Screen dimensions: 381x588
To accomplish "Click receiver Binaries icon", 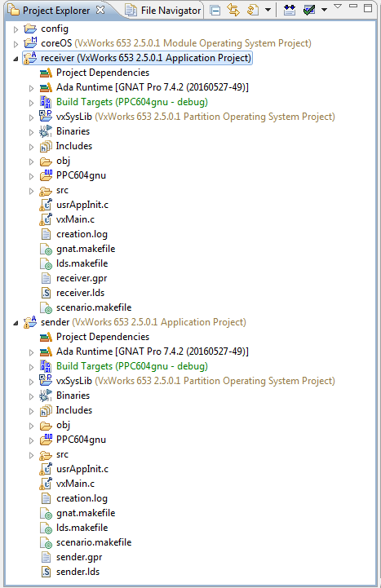I will click(x=46, y=131).
